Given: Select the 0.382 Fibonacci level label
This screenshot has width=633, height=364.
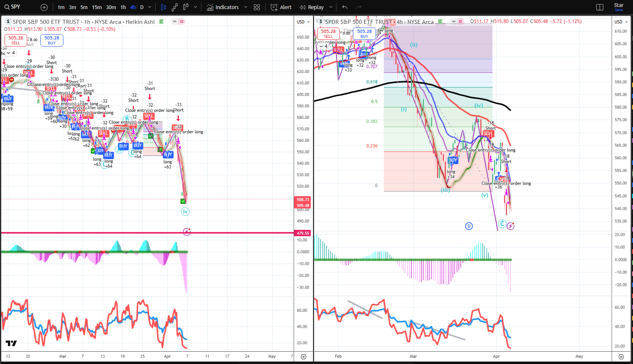Looking at the screenshot, I should click(372, 121).
